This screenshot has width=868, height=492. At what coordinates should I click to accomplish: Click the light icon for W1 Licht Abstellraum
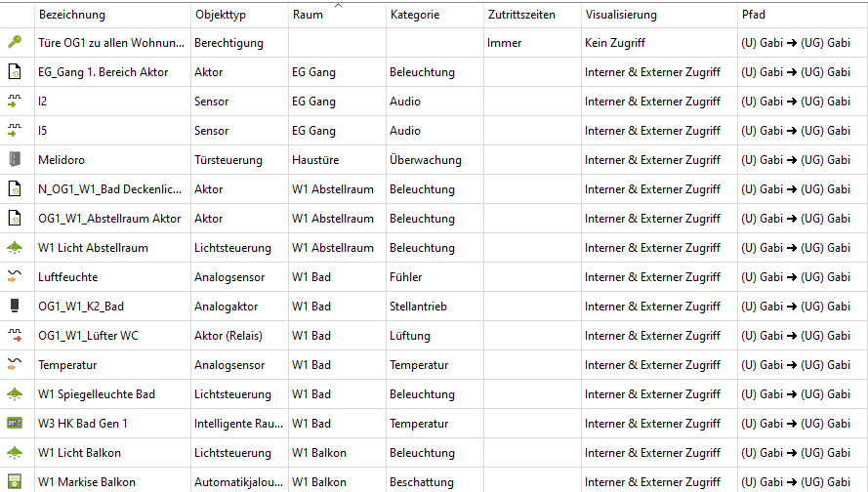pyautogui.click(x=15, y=247)
